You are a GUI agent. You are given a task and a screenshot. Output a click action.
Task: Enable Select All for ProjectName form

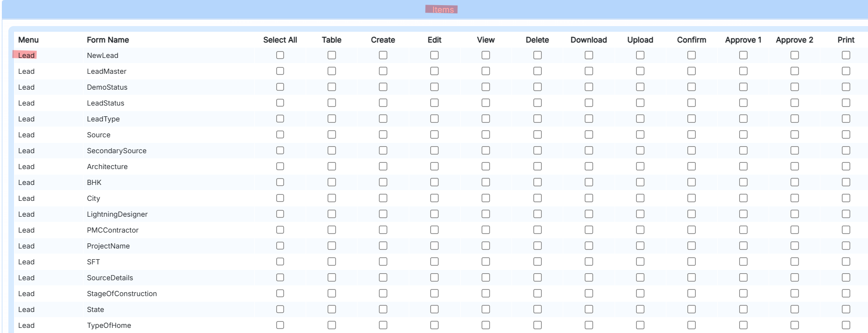[280, 246]
